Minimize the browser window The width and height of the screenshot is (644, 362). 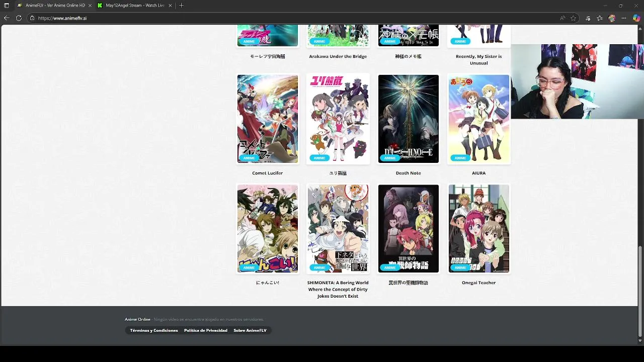(606, 6)
